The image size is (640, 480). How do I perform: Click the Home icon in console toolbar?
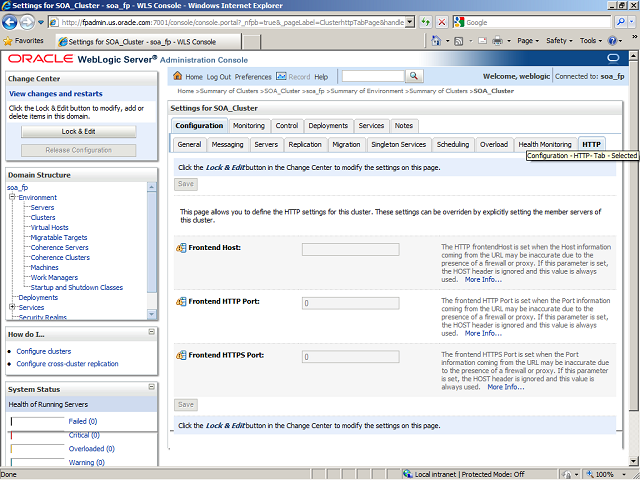click(178, 77)
